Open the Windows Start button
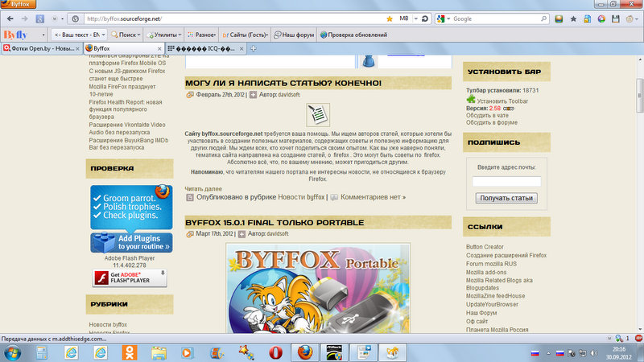The height and width of the screenshot is (362, 644). click(x=11, y=352)
